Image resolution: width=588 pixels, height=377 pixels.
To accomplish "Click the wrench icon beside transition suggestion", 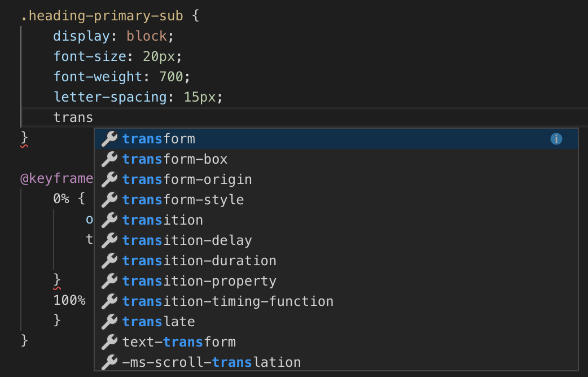I will click(108, 220).
